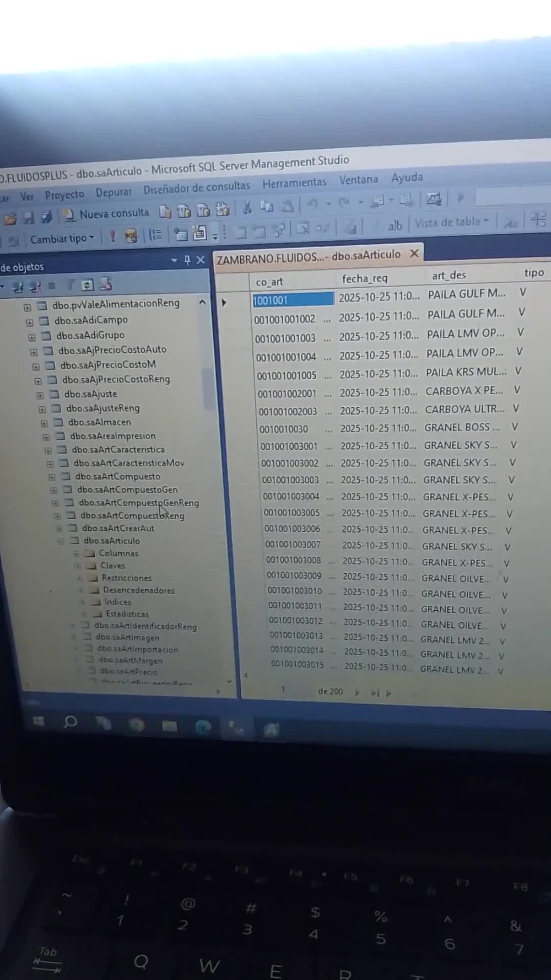
Task: Expand the dbo.saAjuste table node
Action: pos(40,395)
